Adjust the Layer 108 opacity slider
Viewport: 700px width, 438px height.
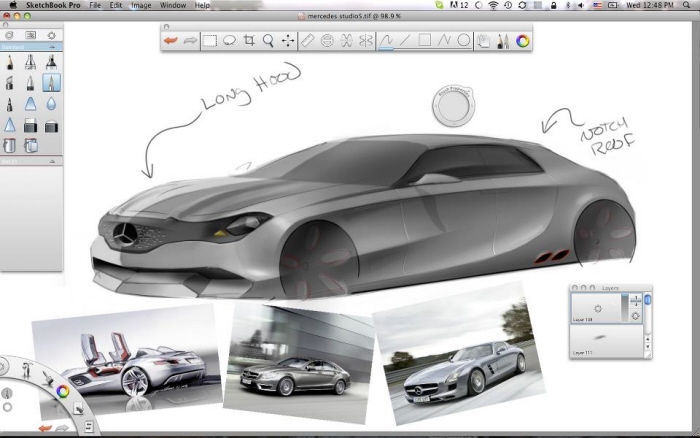[x=625, y=308]
